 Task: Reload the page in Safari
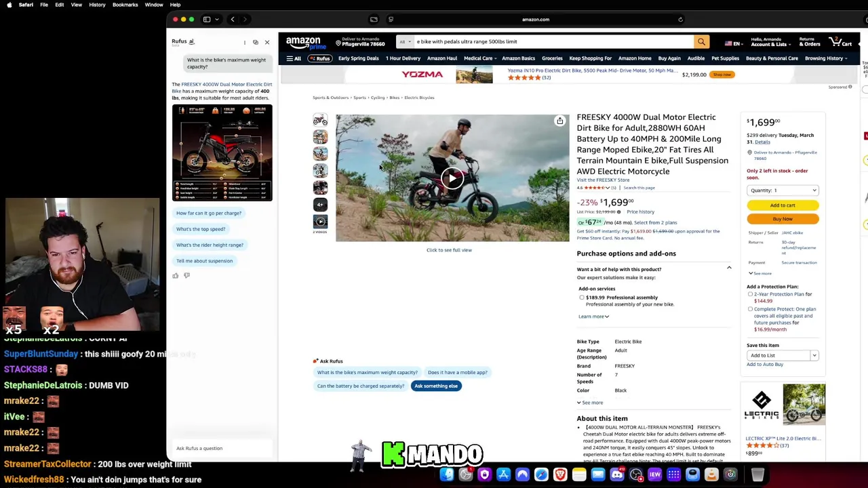tap(680, 20)
